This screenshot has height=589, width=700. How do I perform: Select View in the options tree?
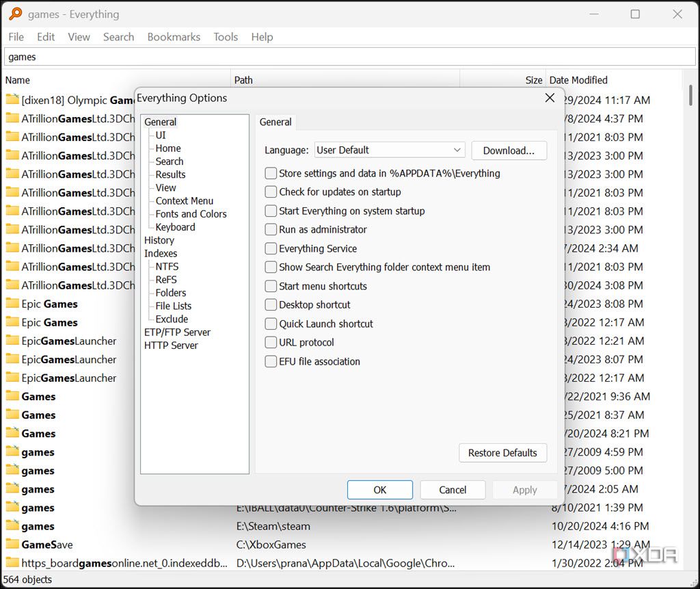(x=166, y=187)
